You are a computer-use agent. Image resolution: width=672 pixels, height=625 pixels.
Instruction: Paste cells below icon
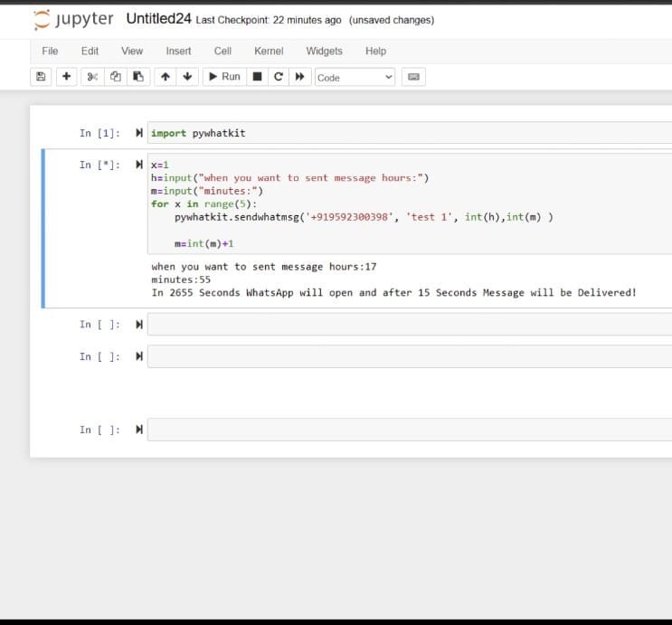click(138, 77)
